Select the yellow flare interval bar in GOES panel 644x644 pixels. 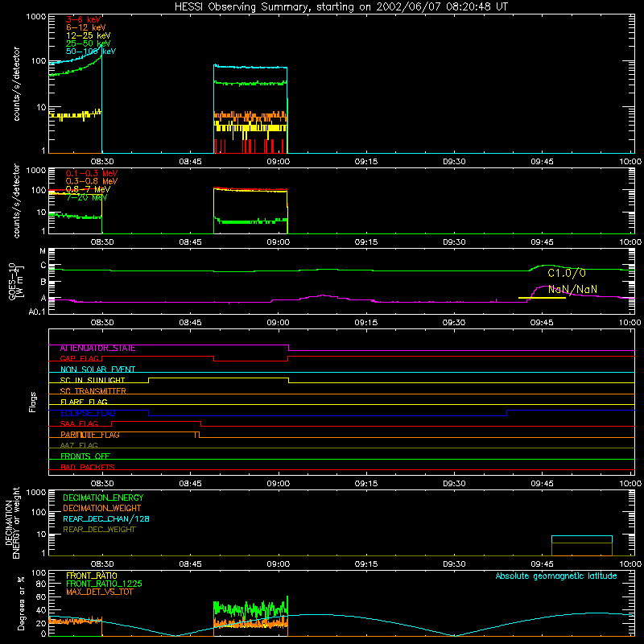(542, 298)
